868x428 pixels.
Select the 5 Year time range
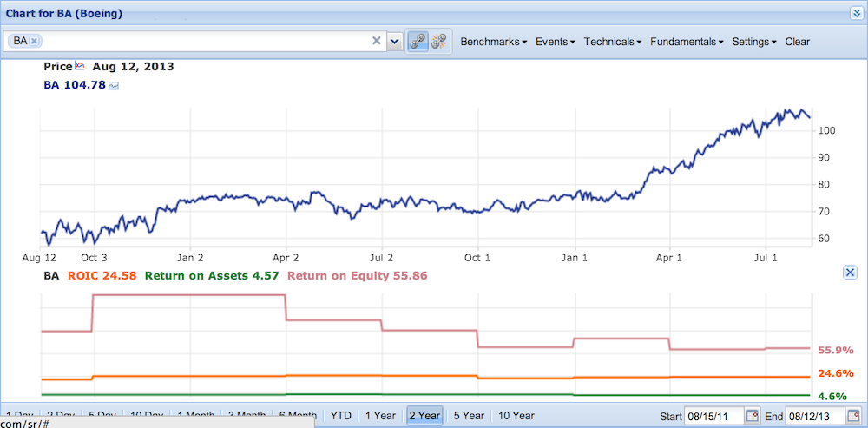pos(469,415)
